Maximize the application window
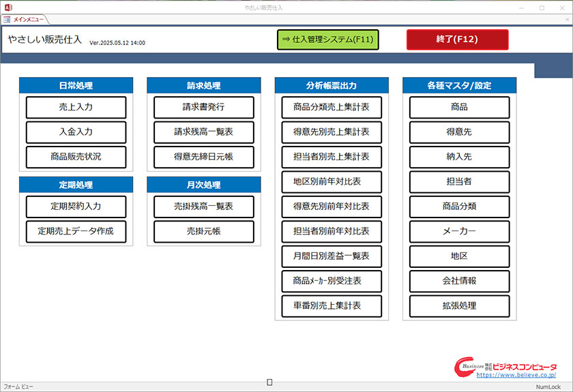 click(542, 7)
